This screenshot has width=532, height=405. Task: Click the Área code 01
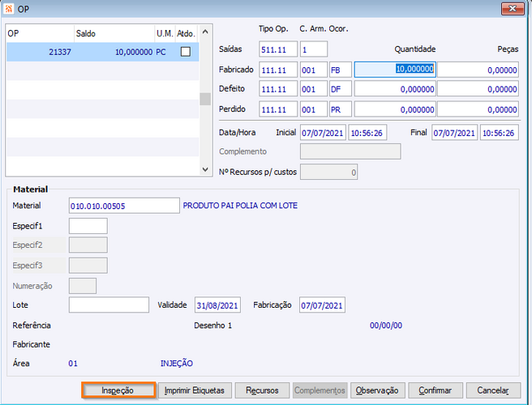73,364
